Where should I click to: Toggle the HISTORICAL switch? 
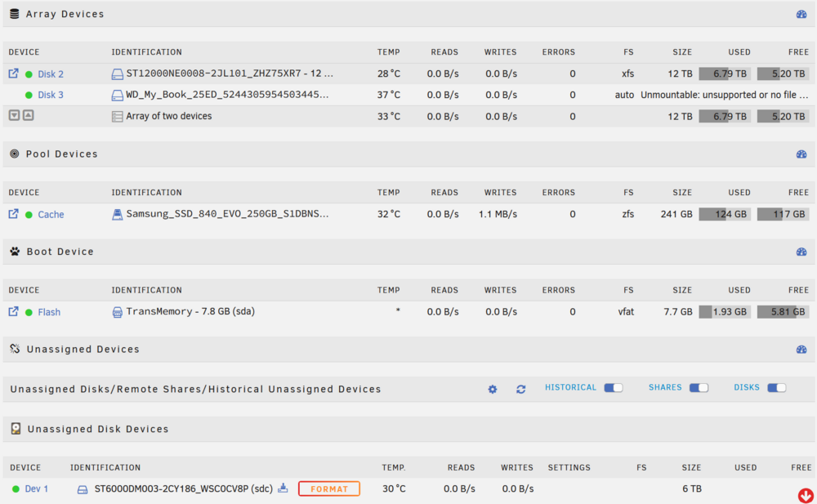(x=614, y=387)
